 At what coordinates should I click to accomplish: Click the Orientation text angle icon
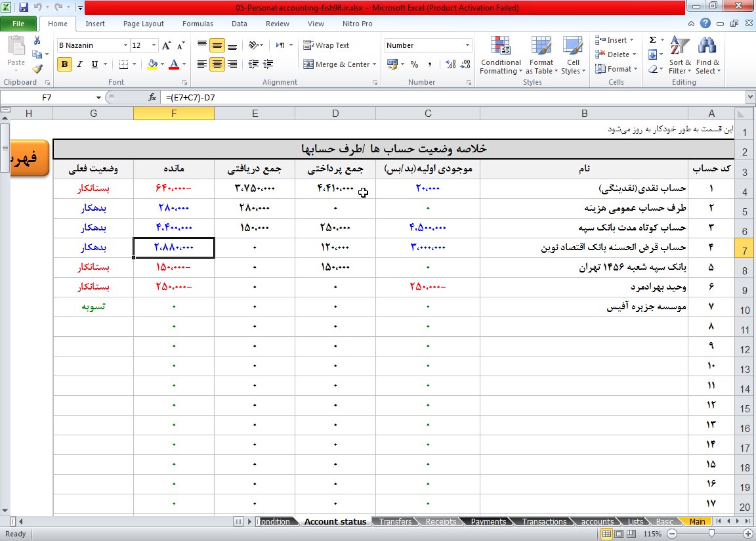253,45
